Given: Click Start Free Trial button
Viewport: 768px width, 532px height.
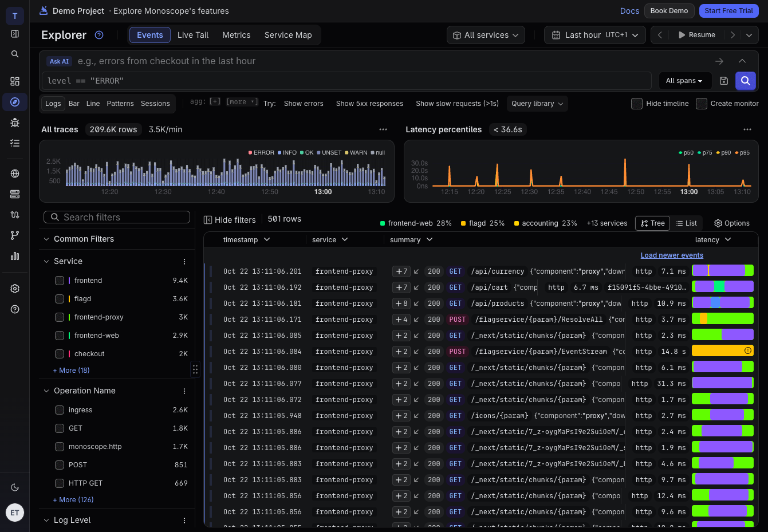Looking at the screenshot, I should 728,11.
